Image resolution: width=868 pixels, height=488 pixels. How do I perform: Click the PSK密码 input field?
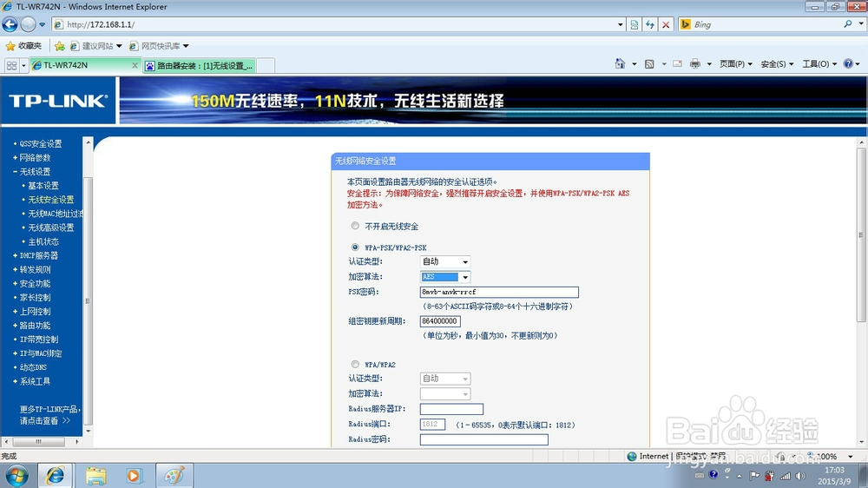coord(499,292)
